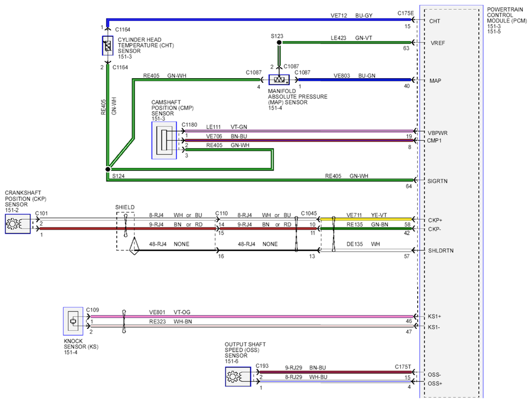Click the VBPWR pin label

pyautogui.click(x=437, y=133)
